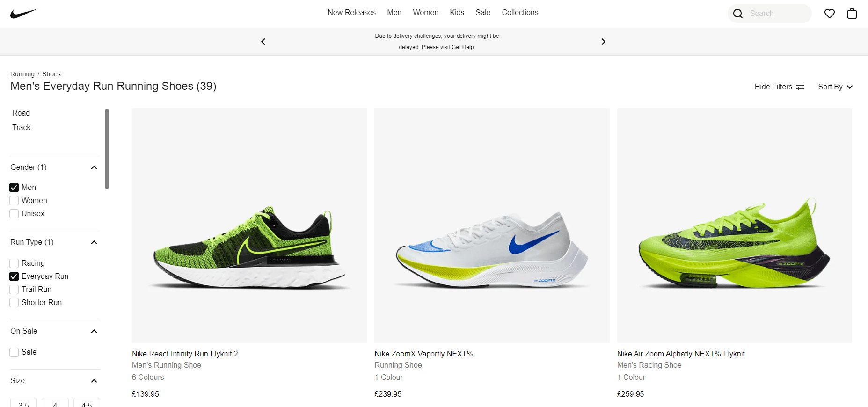Click Nike React Infinity Run Flyknit 2 title
The width and height of the screenshot is (868, 407).
(185, 354)
